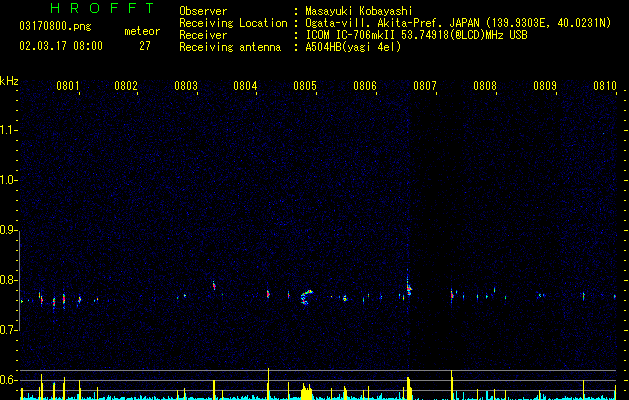Click the 0.6 kHz axis label
The height and width of the screenshot is (400, 629).
pos(8,380)
